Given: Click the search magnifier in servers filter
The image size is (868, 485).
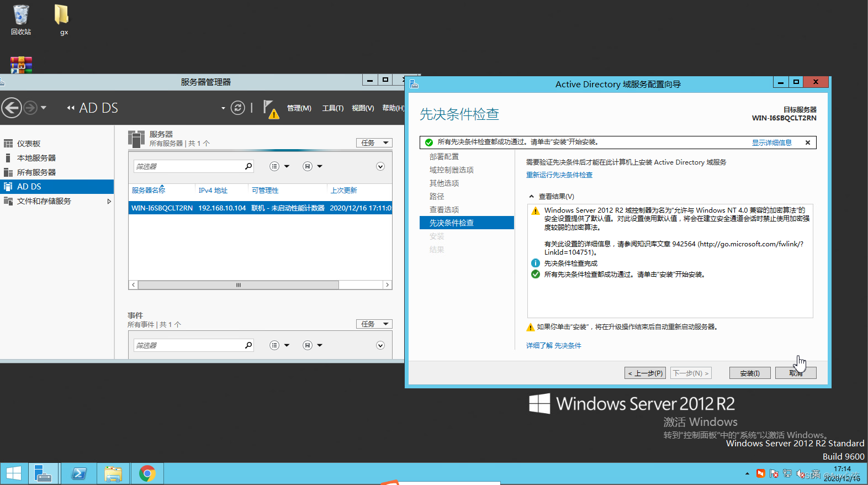Looking at the screenshot, I should [248, 166].
